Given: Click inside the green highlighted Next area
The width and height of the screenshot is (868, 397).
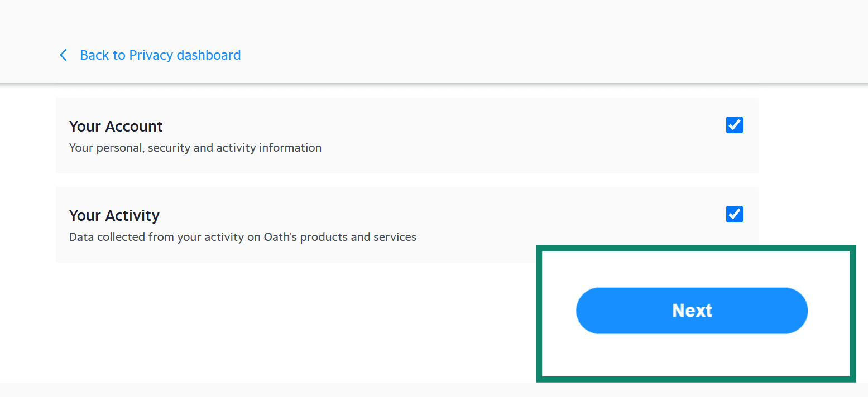Looking at the screenshot, I should 692,311.
